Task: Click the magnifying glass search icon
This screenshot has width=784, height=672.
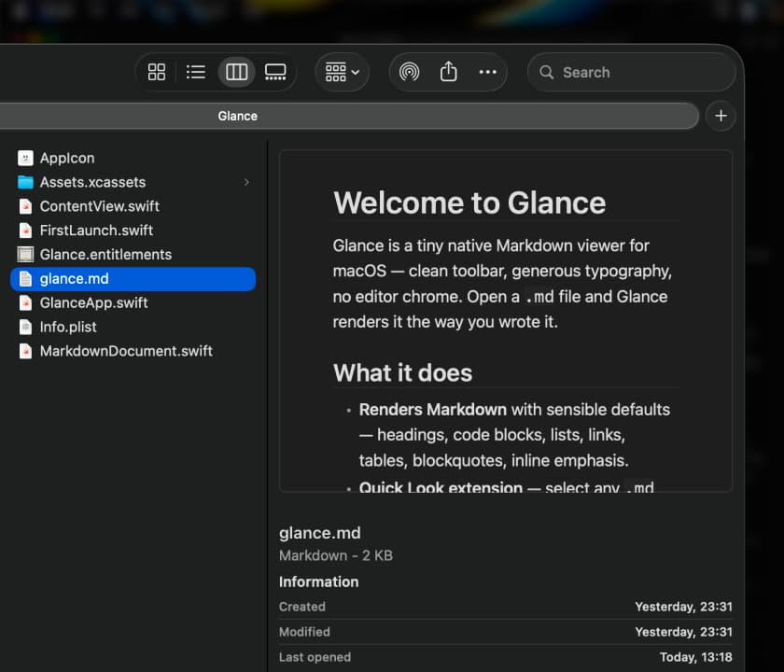Action: (547, 72)
